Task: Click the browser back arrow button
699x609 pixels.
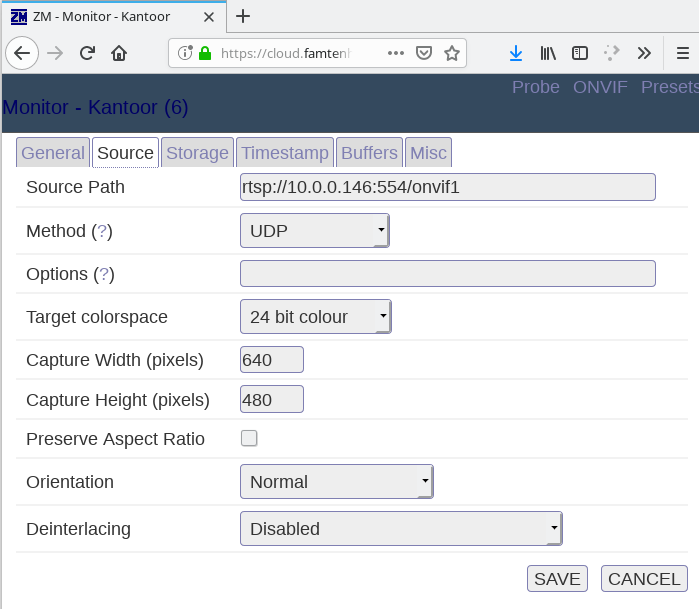Action: pyautogui.click(x=22, y=53)
